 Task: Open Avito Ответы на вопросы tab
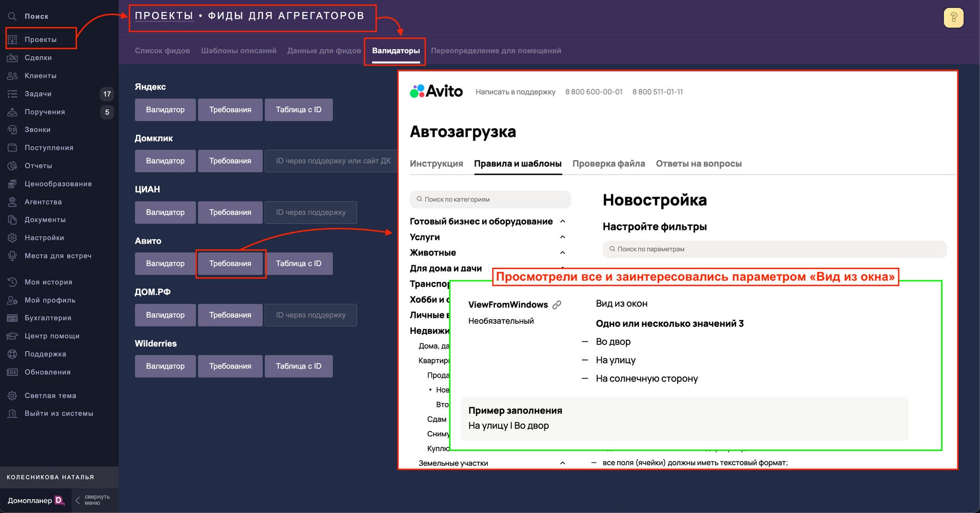tap(699, 164)
